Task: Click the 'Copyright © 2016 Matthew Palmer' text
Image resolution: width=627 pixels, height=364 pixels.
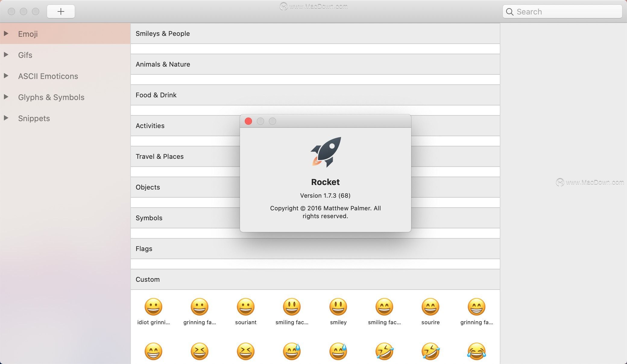Action: coord(320,208)
